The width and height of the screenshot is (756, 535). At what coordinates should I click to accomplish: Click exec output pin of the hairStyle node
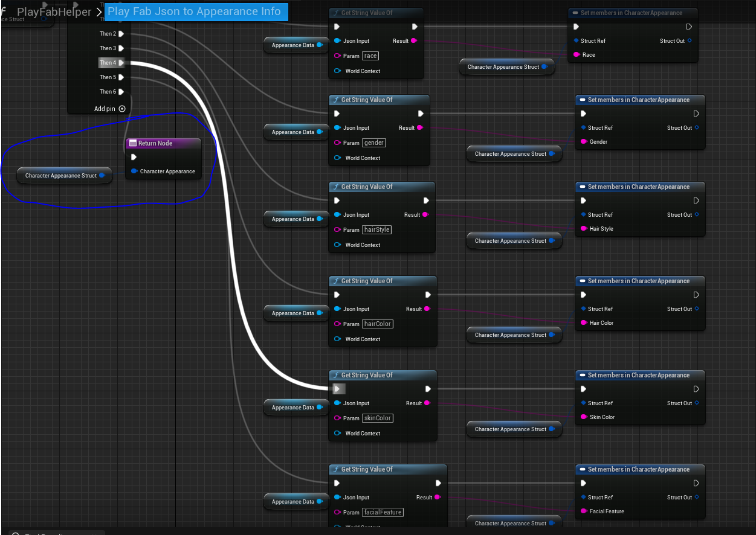(x=426, y=200)
